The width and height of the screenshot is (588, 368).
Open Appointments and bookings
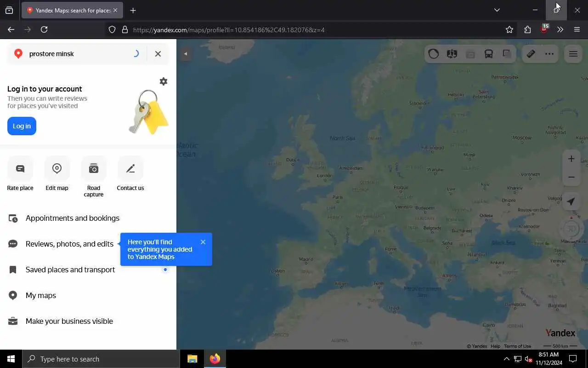coord(88,218)
